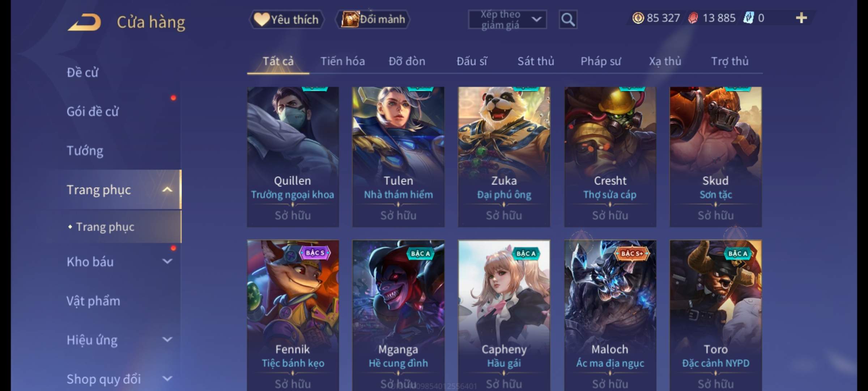Expand the Kho báu sidebar section

pyautogui.click(x=167, y=261)
